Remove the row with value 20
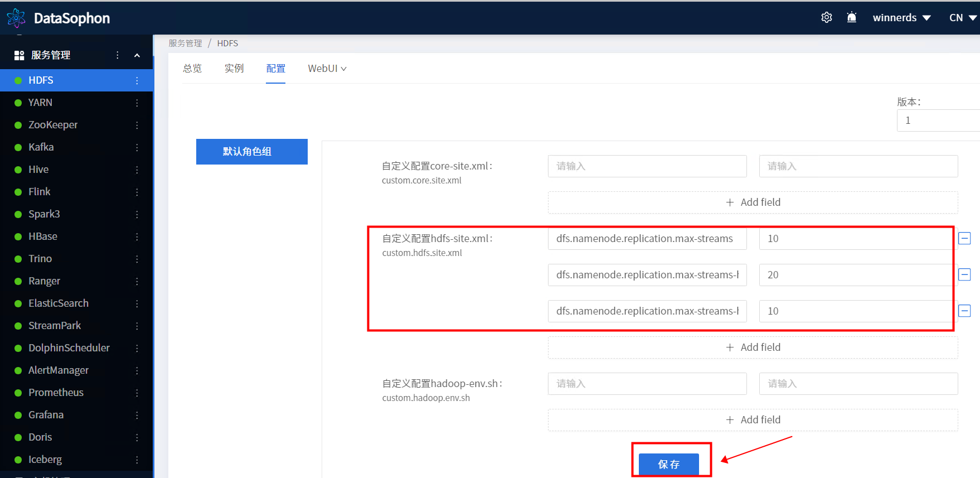Screen dimensions: 980x478 point(964,274)
